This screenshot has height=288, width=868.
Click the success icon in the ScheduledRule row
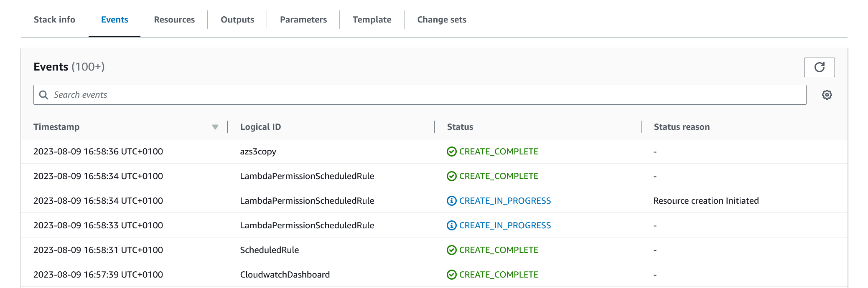coord(451,250)
